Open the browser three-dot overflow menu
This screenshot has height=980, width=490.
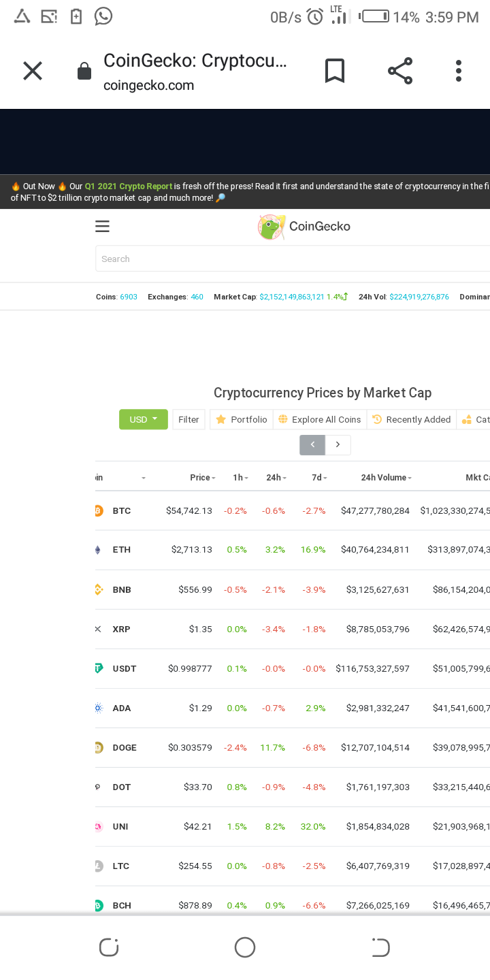click(459, 71)
